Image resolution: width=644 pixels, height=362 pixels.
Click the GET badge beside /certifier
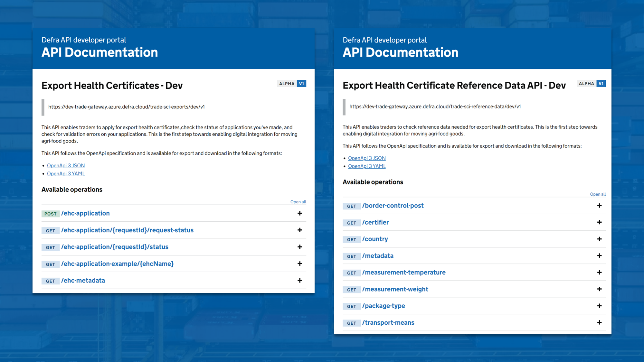[352, 223]
